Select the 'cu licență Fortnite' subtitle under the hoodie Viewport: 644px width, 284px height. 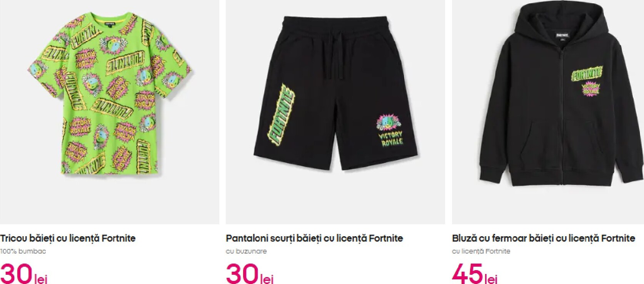tap(481, 251)
